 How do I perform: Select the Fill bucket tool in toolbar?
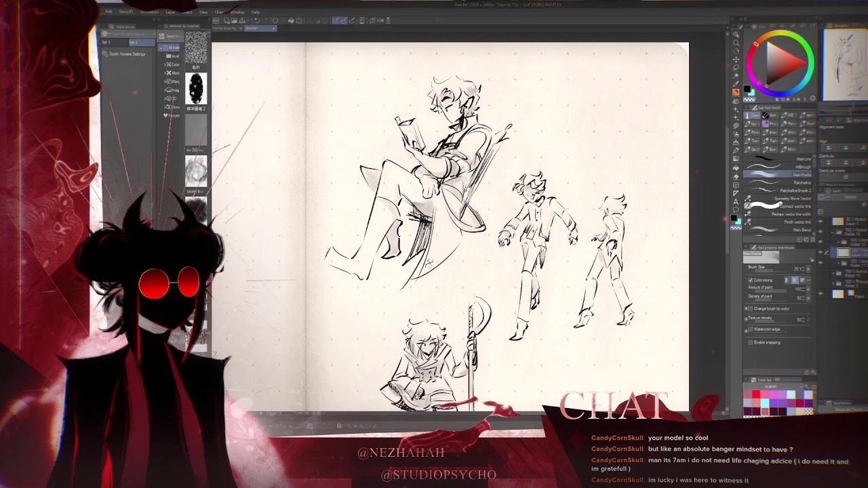pyautogui.click(x=736, y=167)
